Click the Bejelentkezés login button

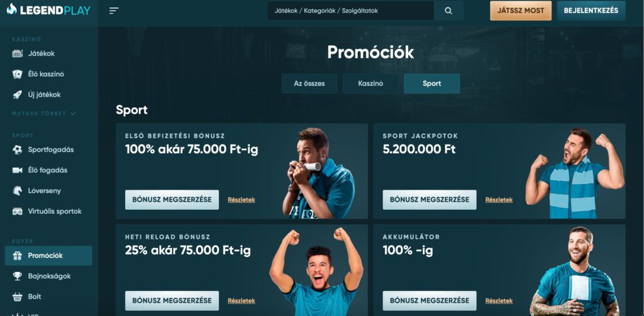(591, 11)
